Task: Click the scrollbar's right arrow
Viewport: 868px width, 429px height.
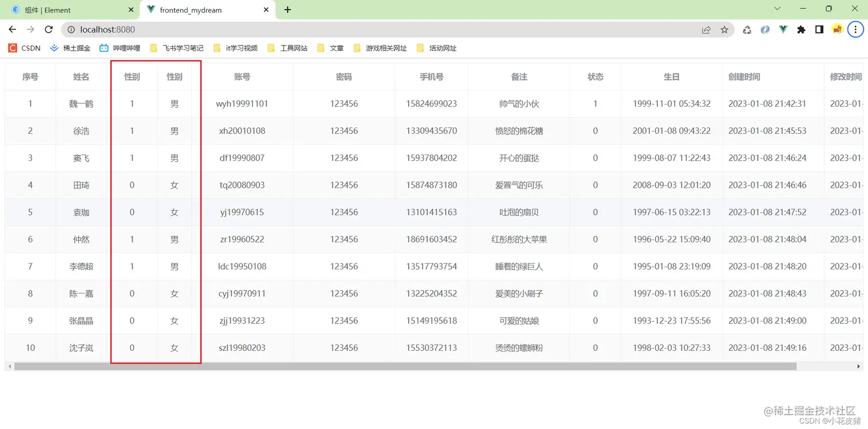Action: (x=858, y=366)
